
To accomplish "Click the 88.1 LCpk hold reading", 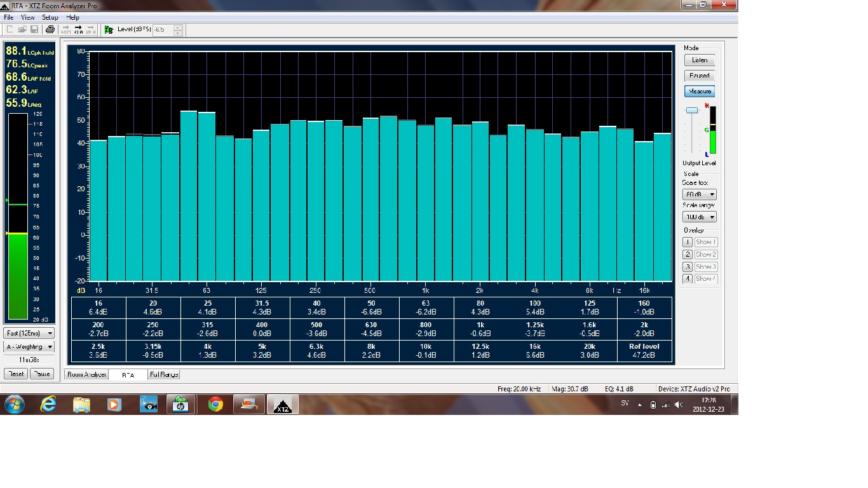I will click(x=30, y=51).
